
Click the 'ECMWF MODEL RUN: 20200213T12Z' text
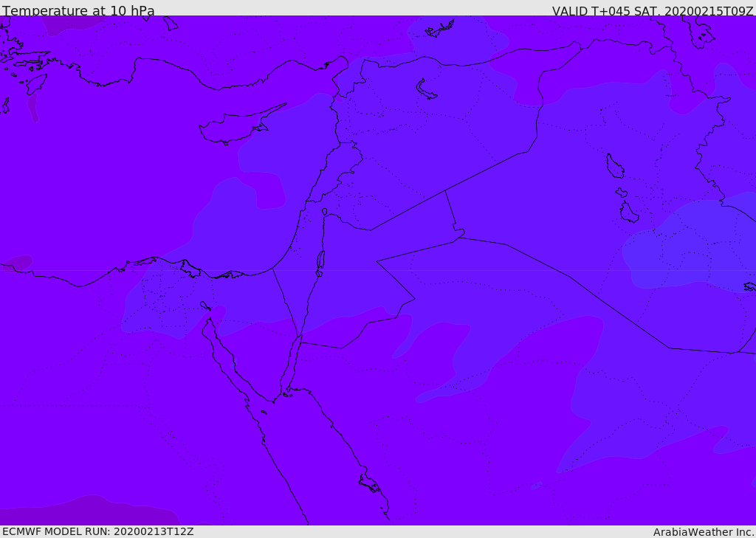point(98,531)
